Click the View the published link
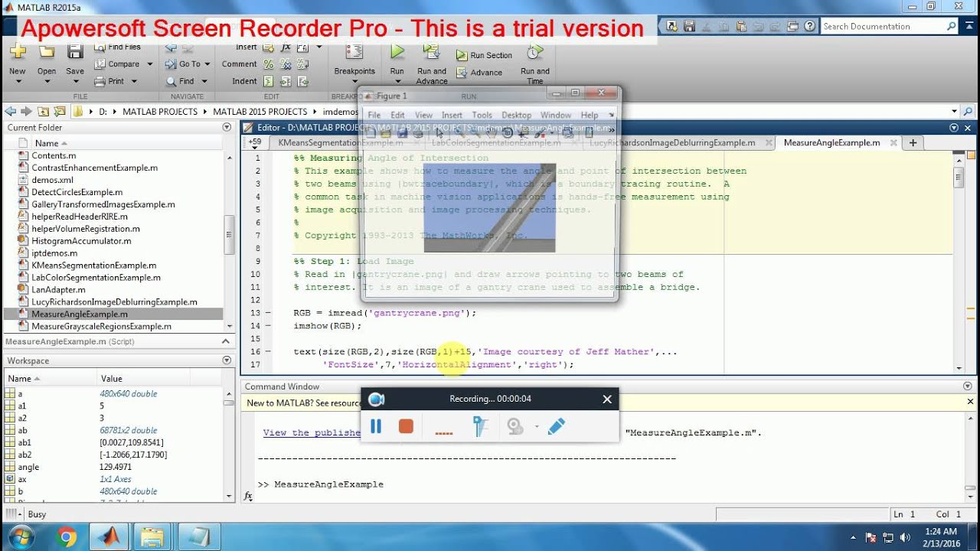 pyautogui.click(x=311, y=432)
